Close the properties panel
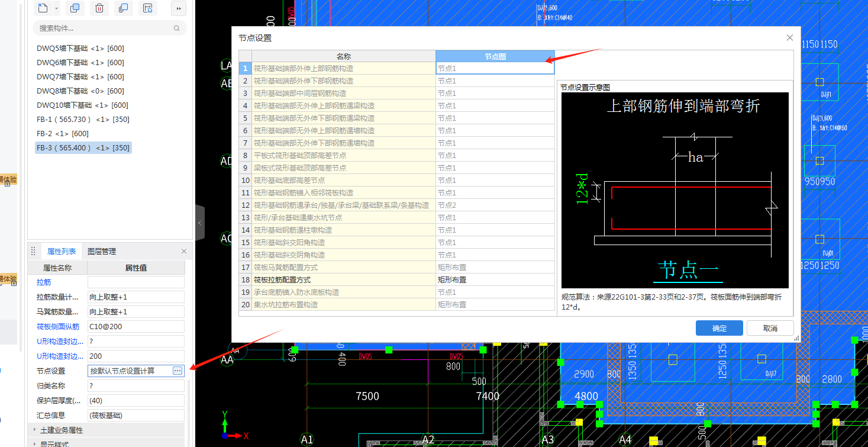 [184, 252]
